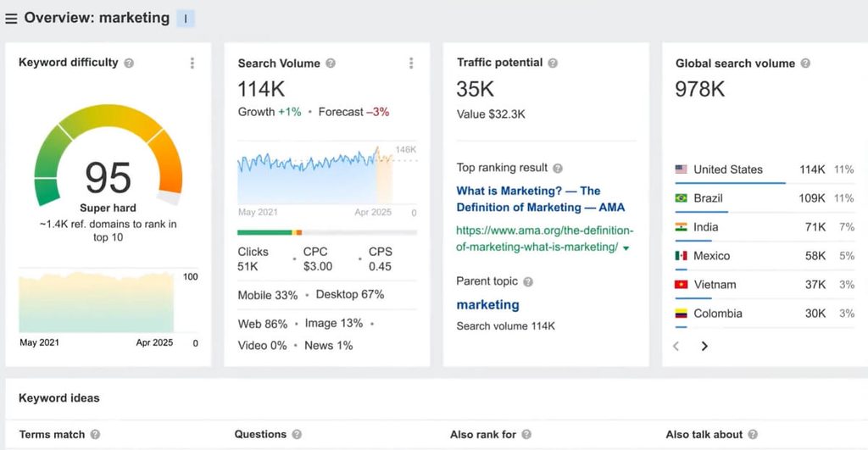Click the clicks distribution color bar
Viewport: 868px width, 450px height.
click(x=327, y=232)
